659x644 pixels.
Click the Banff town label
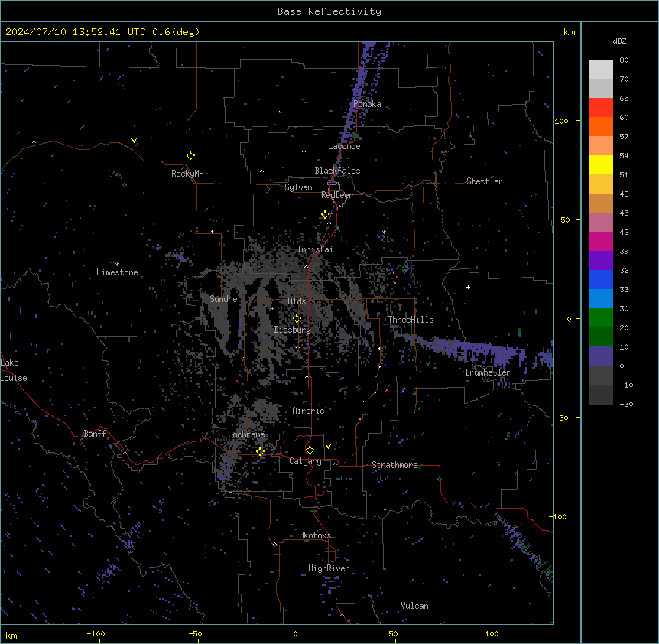pyautogui.click(x=95, y=434)
